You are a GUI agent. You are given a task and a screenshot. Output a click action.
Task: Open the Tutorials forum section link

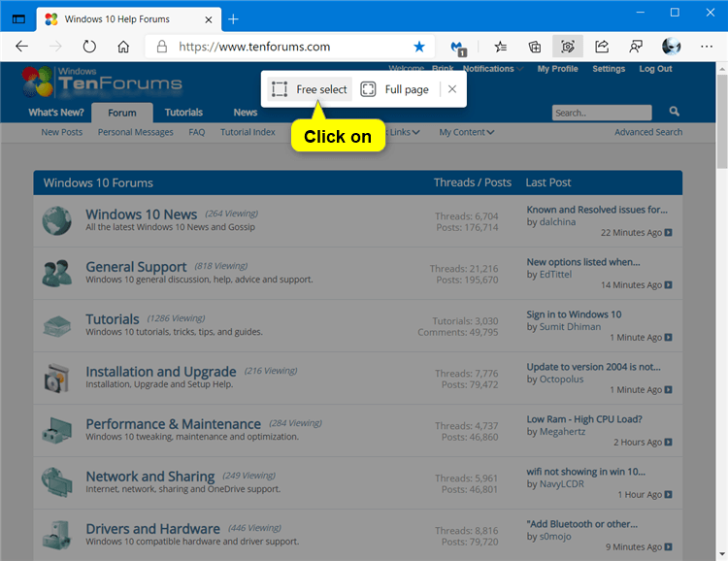(113, 319)
